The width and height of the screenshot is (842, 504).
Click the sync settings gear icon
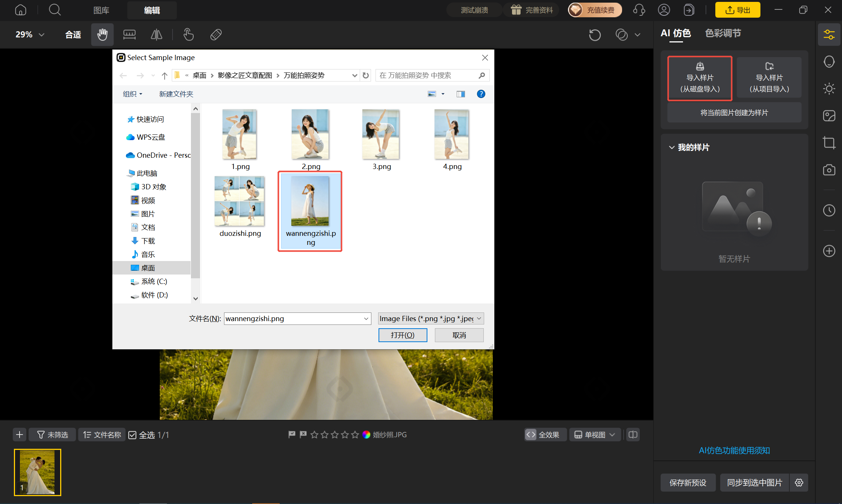(x=799, y=483)
